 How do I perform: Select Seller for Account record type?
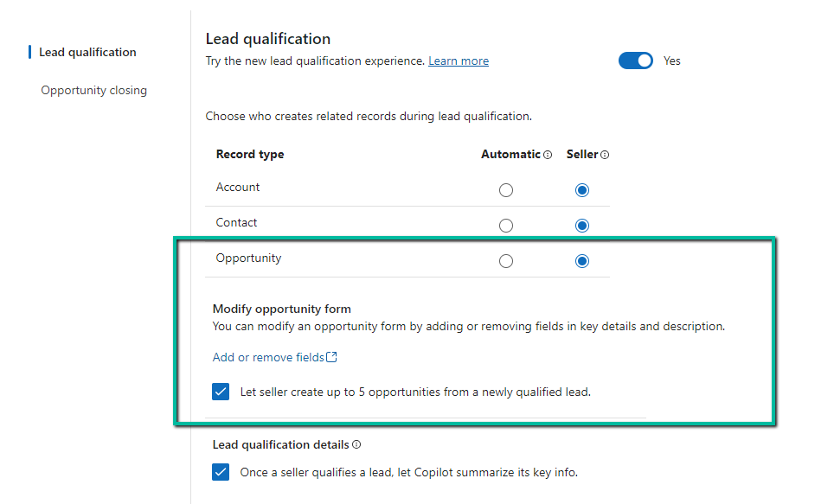coord(581,189)
